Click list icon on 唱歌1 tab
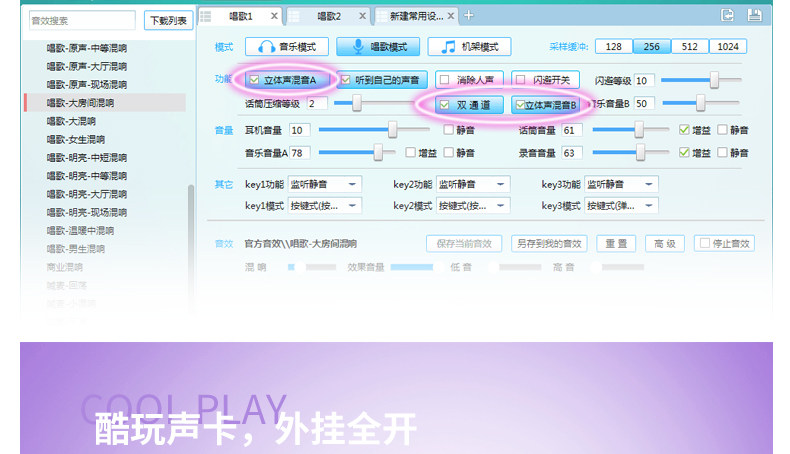 coord(206,16)
